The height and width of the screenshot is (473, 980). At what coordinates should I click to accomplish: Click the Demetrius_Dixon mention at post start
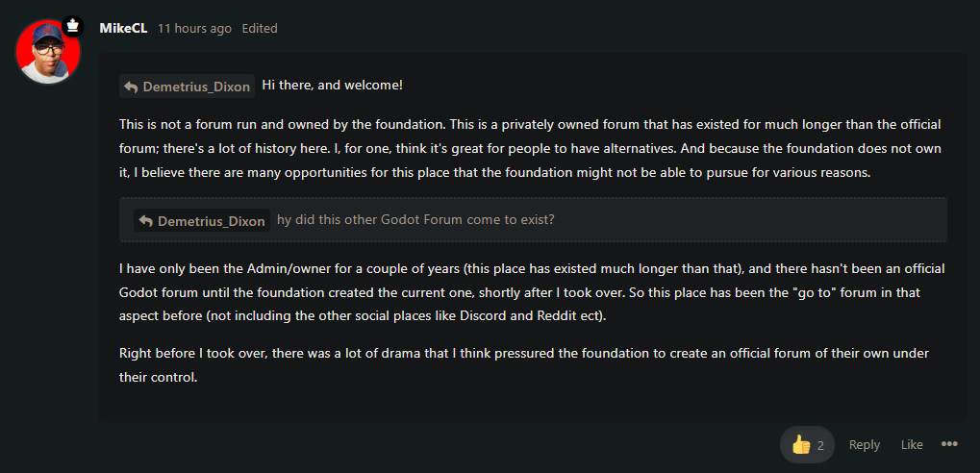[x=196, y=87]
